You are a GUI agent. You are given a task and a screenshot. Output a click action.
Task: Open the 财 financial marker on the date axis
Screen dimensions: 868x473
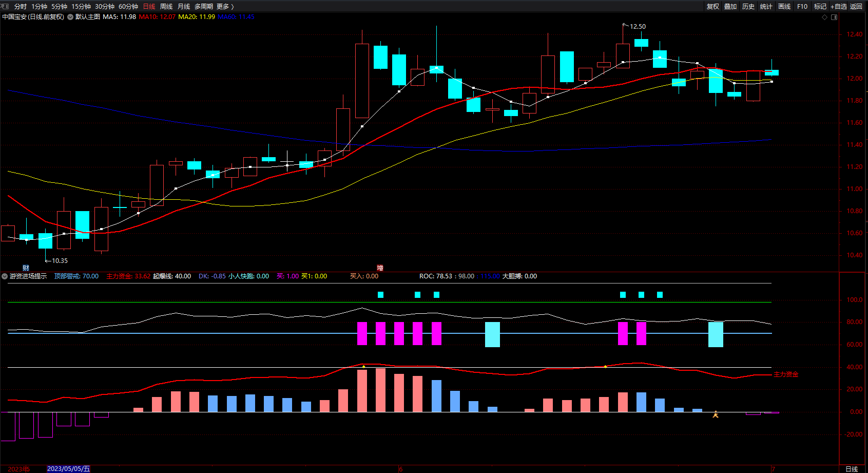point(26,268)
